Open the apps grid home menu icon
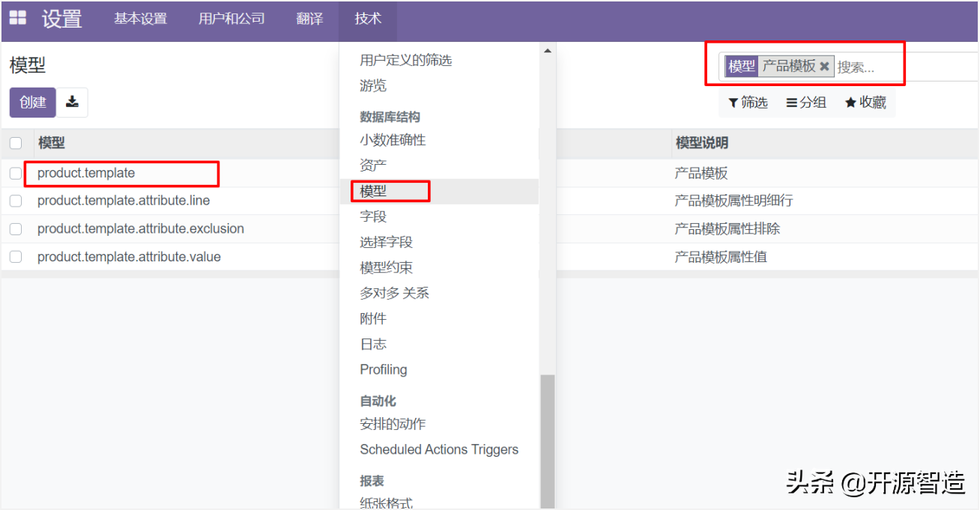 click(17, 18)
